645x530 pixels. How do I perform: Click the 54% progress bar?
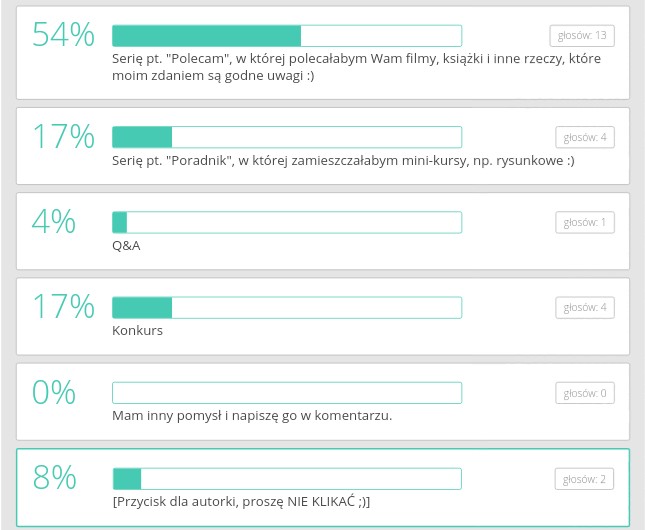[286, 36]
